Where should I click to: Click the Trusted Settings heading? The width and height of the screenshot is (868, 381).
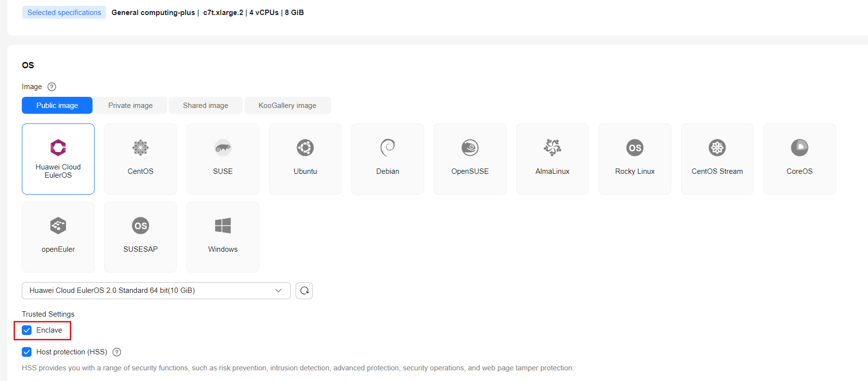coord(48,314)
